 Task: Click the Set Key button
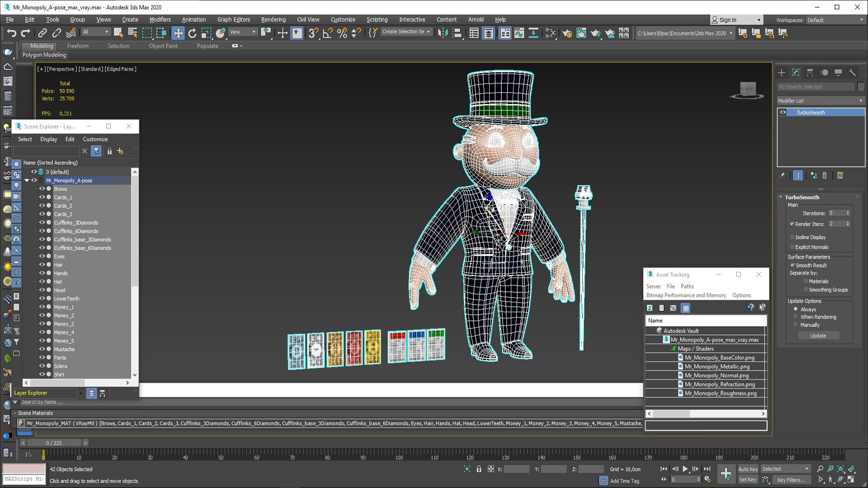748,479
